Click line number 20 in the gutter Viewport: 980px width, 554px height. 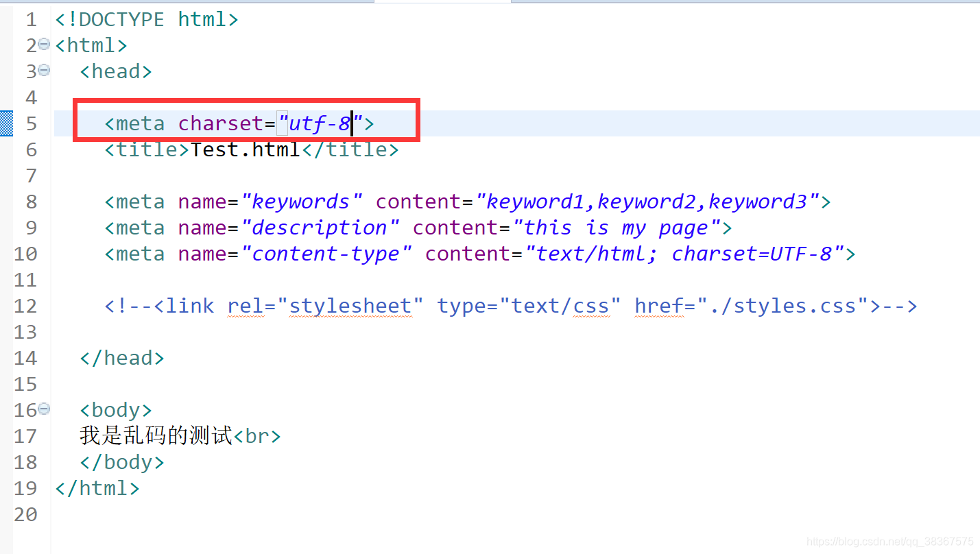[25, 514]
